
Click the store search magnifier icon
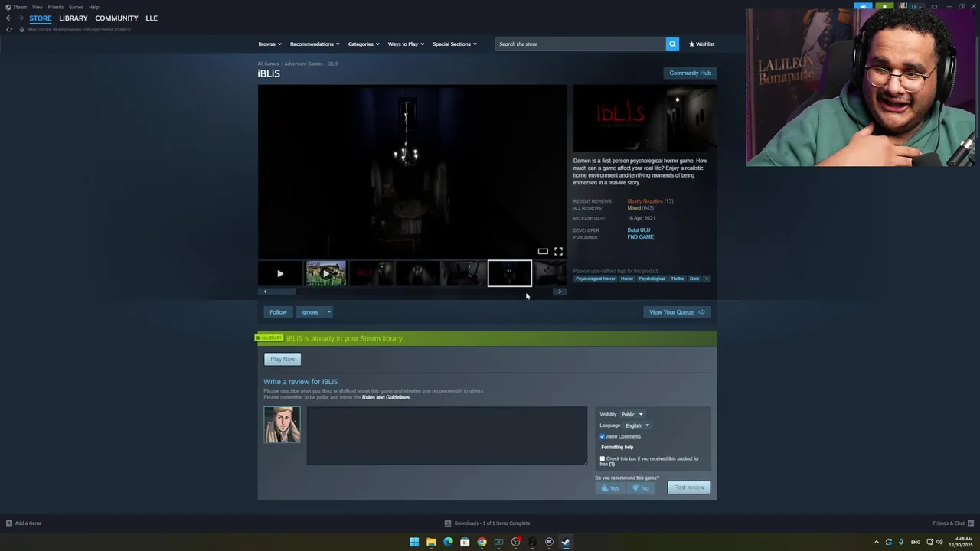pos(672,44)
